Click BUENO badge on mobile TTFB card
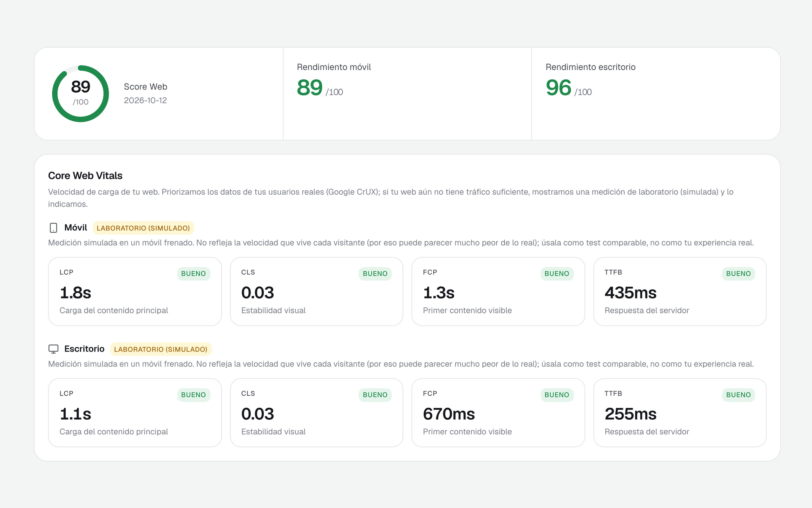 click(x=738, y=273)
